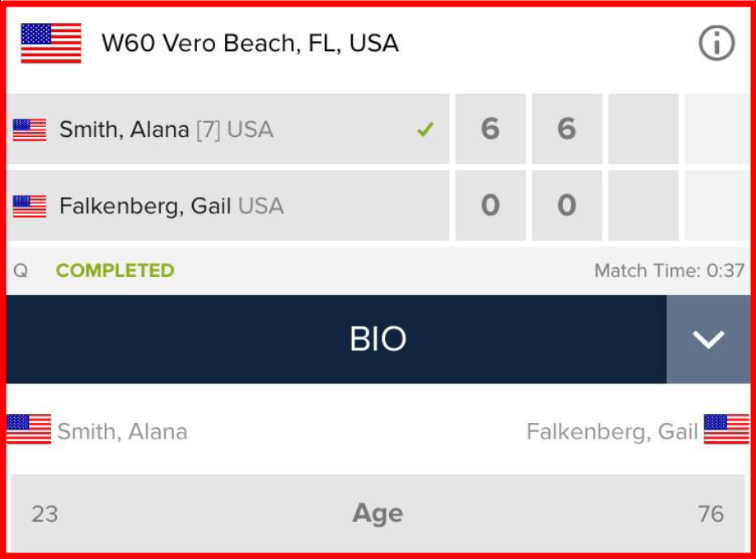Click Smith's first set score 6
The image size is (756, 559).
490,129
